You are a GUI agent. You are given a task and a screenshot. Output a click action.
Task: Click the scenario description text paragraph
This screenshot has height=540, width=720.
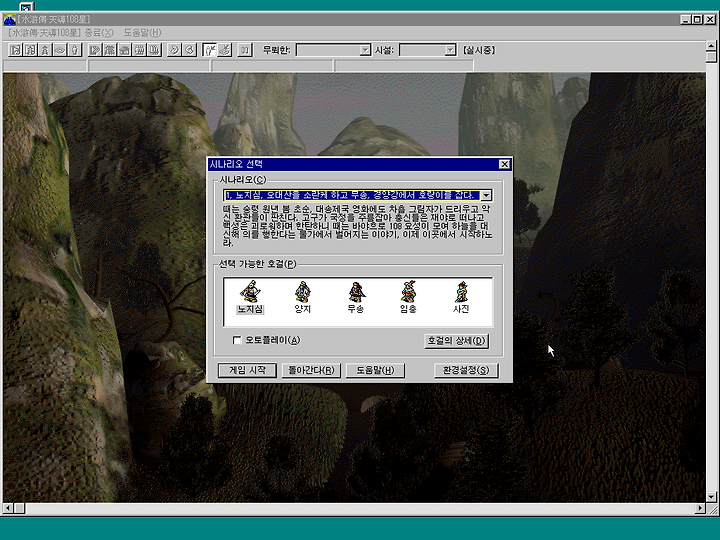[x=357, y=226]
